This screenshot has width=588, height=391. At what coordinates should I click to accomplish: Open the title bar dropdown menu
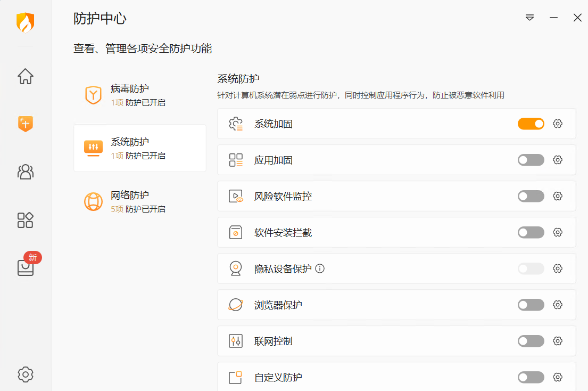529,18
